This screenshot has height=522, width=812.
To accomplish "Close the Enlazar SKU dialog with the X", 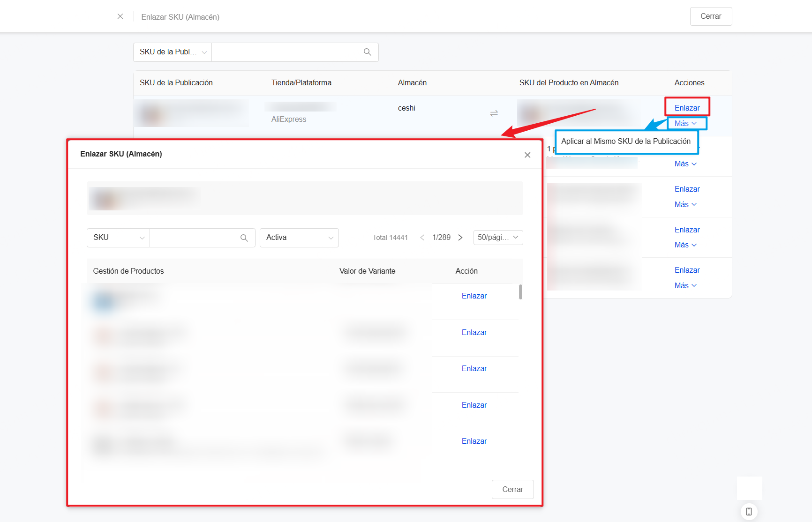I will (x=527, y=155).
